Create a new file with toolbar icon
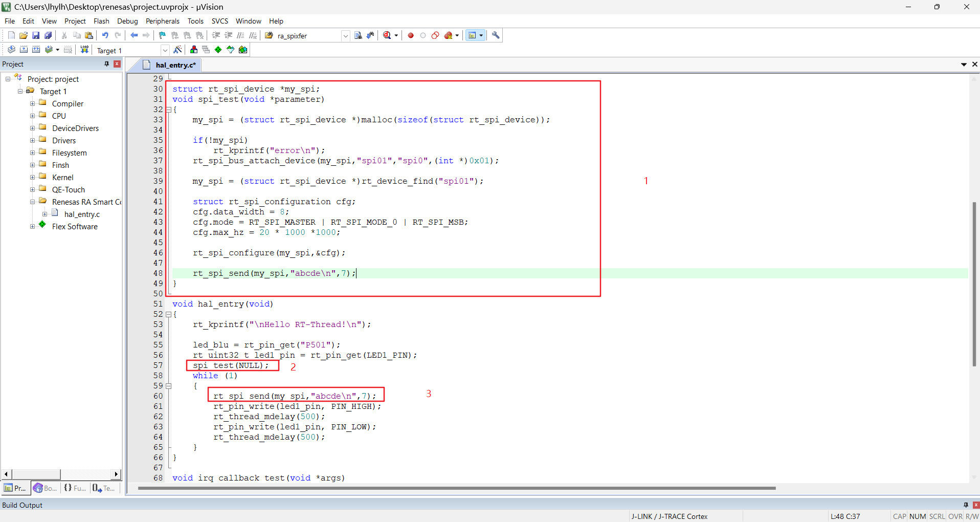980x522 pixels. 11,35
